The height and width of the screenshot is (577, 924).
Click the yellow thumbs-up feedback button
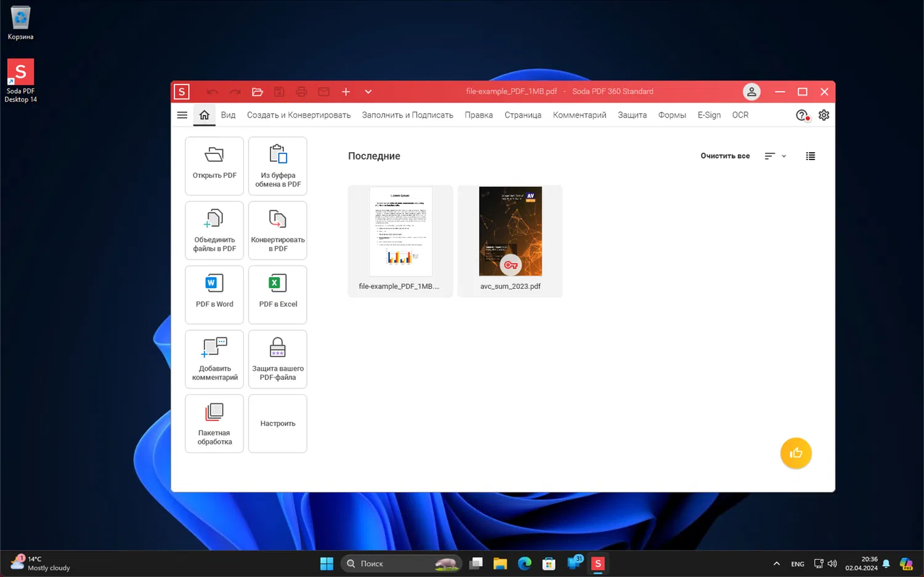click(x=795, y=453)
